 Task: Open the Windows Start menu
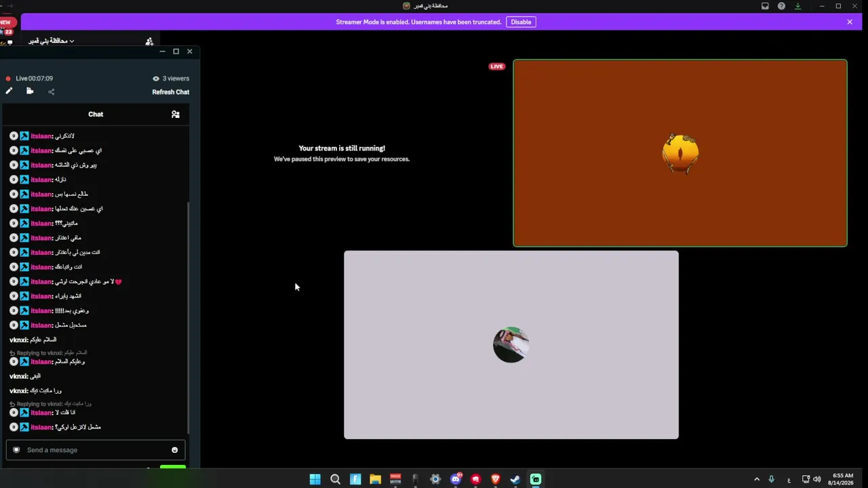click(x=315, y=479)
